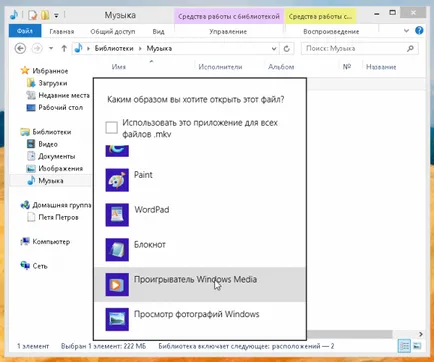
Task: Check 'Использовать это приложение для всех файлов .mkv'
Action: pyautogui.click(x=111, y=127)
